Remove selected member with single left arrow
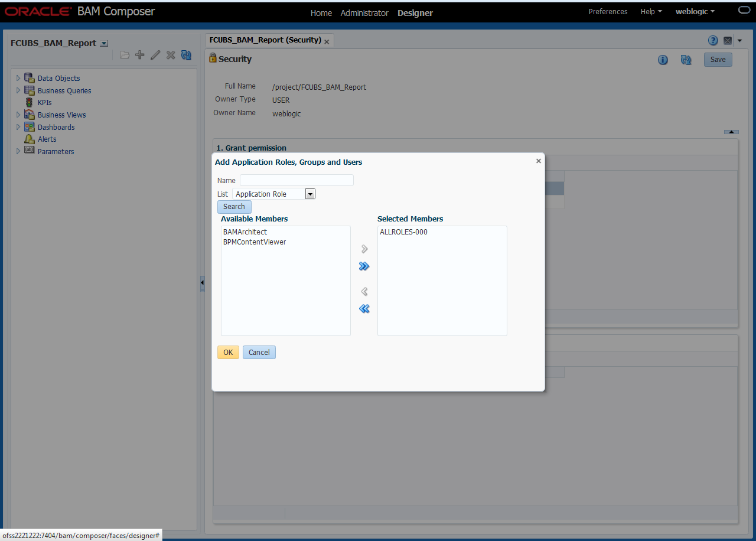Screen dimensions: 756x541 tap(364, 291)
